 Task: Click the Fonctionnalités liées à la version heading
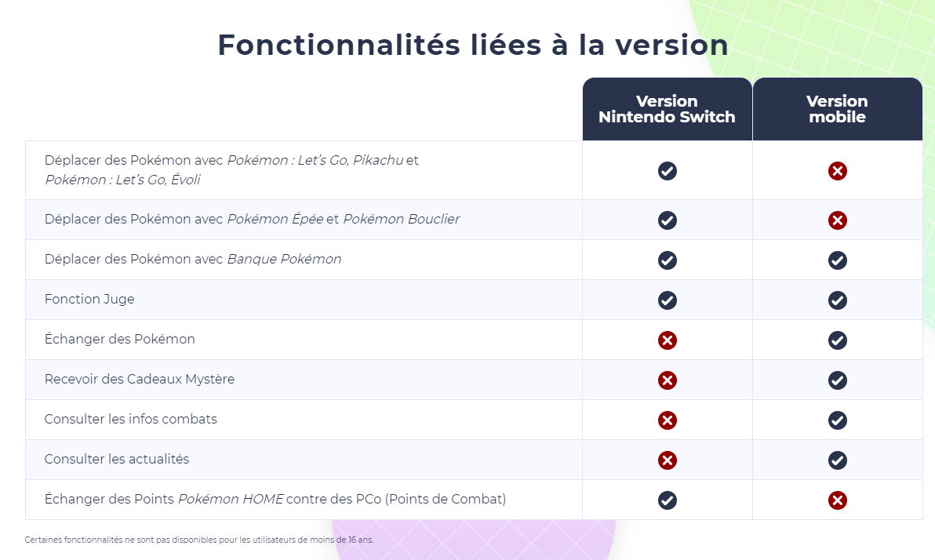pos(473,45)
